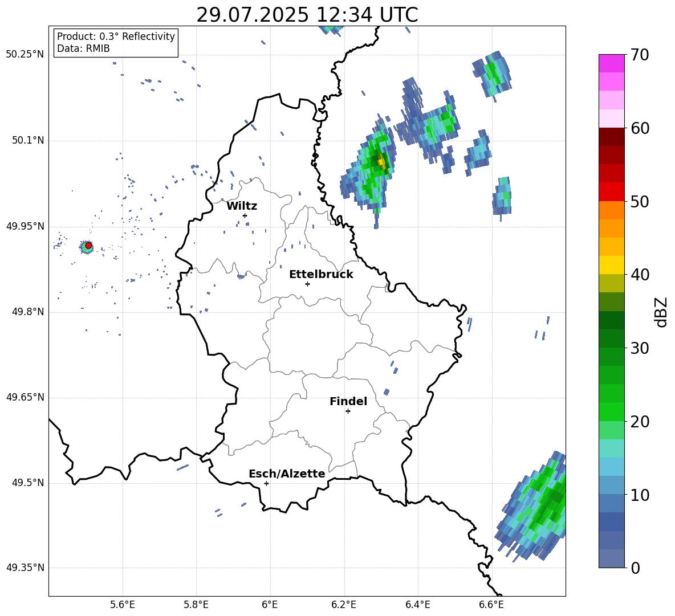Click the magenta 70 dBZ color swatch
This screenshot has height=616, width=675.
tap(611, 63)
